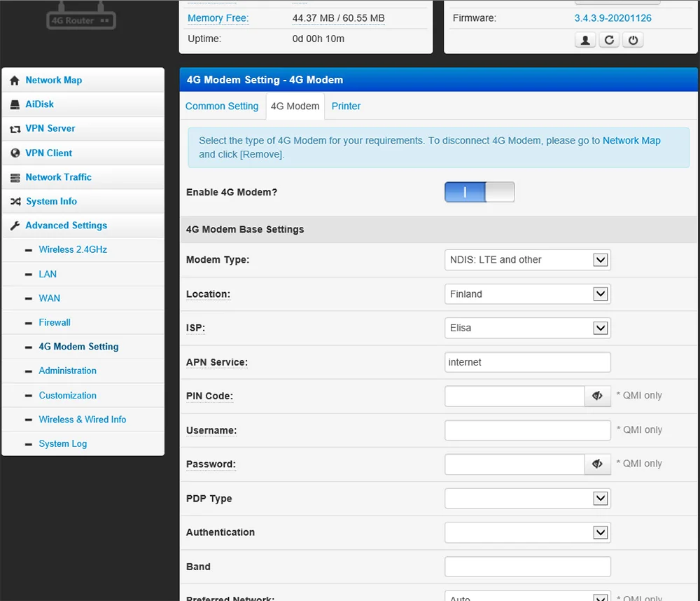
Task: Click the Username input field
Action: point(528,430)
